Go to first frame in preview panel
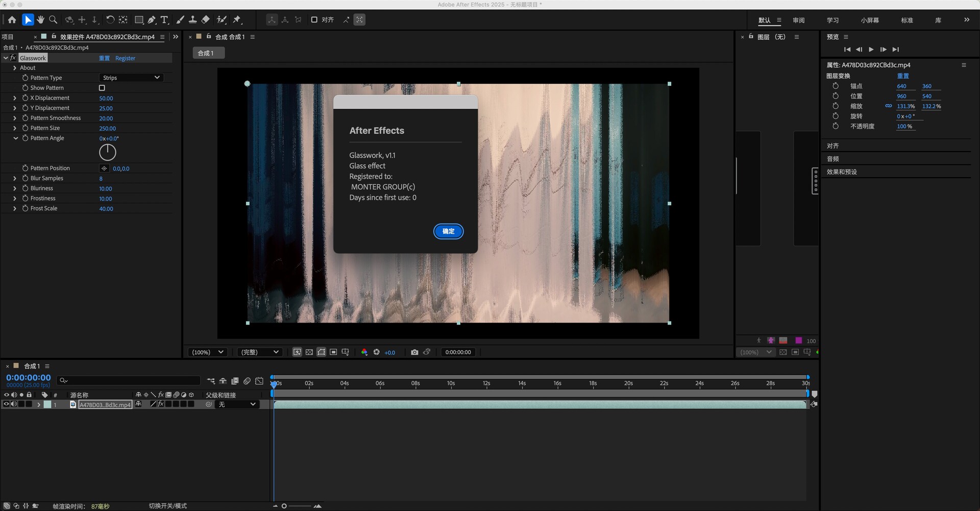The height and width of the screenshot is (511, 980). pyautogui.click(x=847, y=50)
